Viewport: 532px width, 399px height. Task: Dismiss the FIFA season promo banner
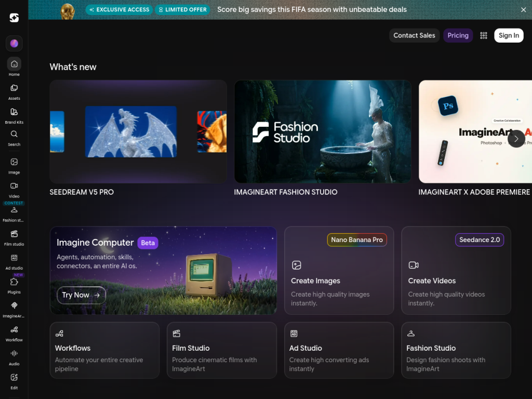[523, 10]
